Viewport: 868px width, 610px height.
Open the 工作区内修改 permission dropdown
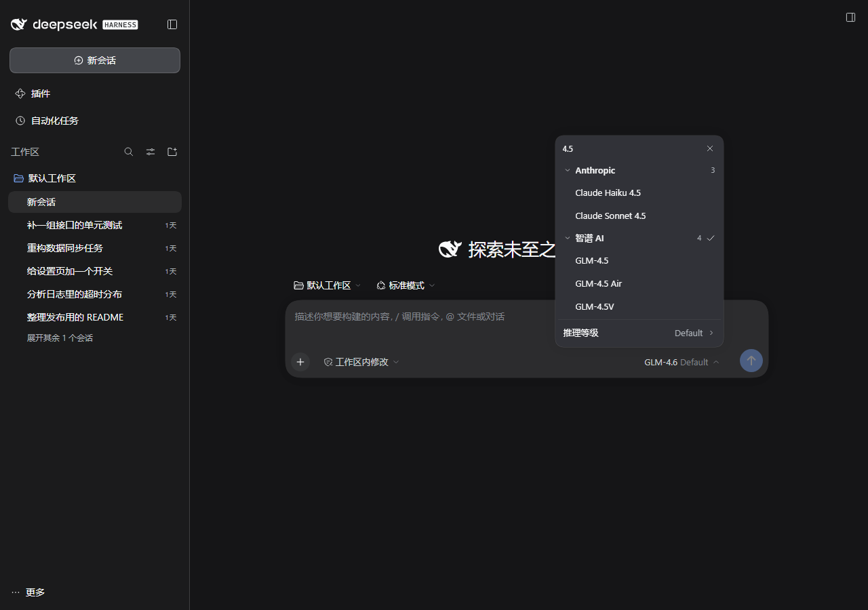(x=361, y=362)
